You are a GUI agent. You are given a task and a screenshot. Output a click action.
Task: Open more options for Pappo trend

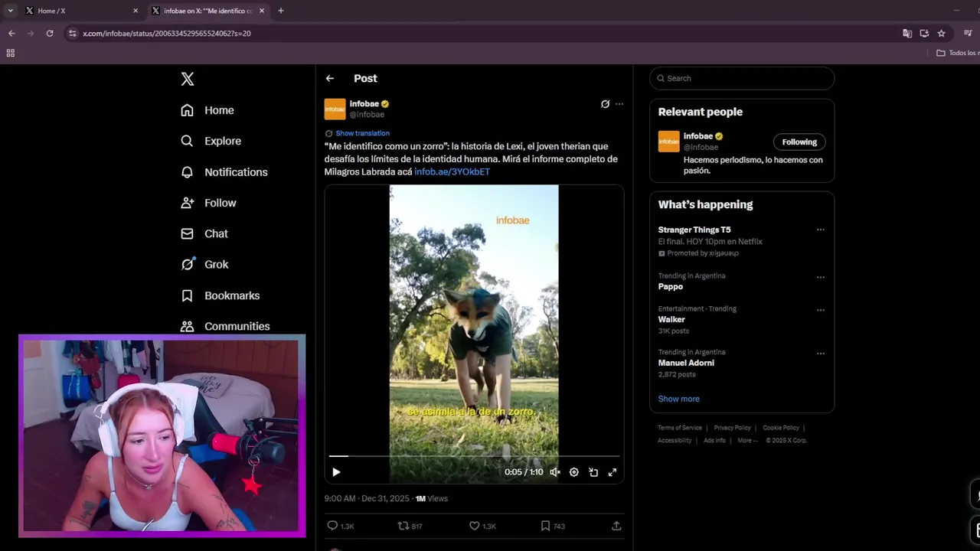(x=821, y=277)
